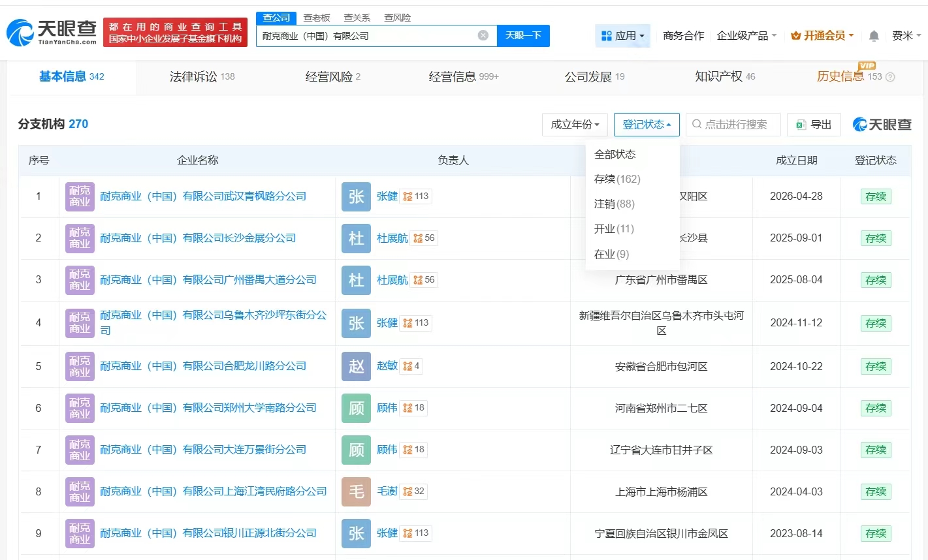Open the 费米 user account menu

coord(906,36)
